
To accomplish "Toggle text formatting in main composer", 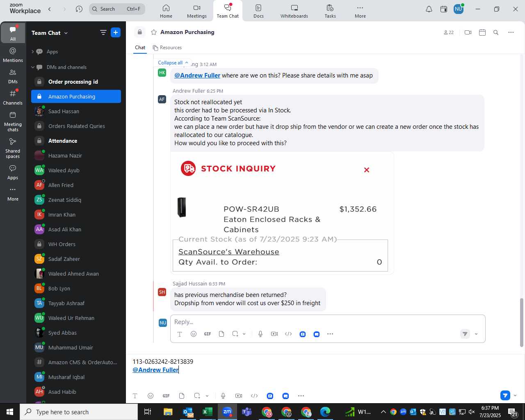I will pyautogui.click(x=135, y=396).
